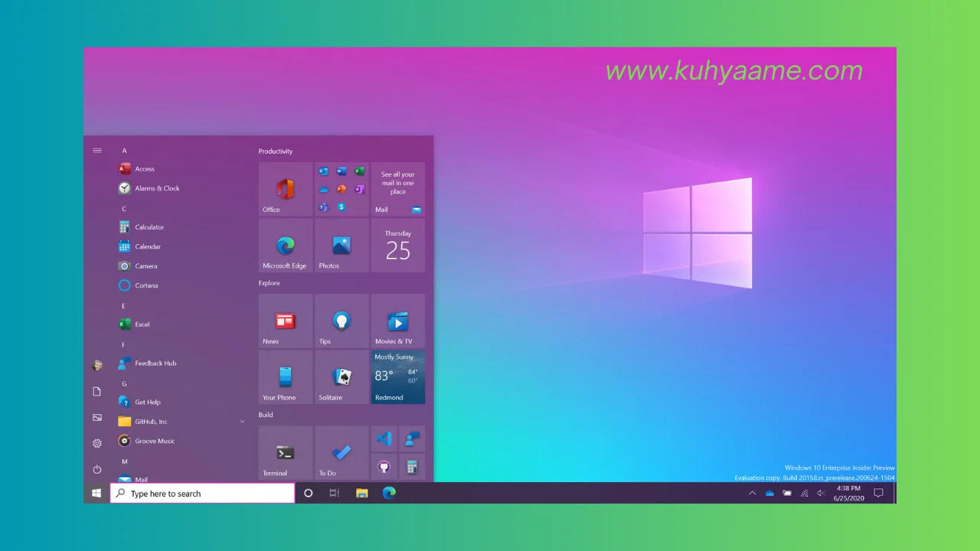980x551 pixels.
Task: Open OneDrive in the system tray
Action: [769, 494]
